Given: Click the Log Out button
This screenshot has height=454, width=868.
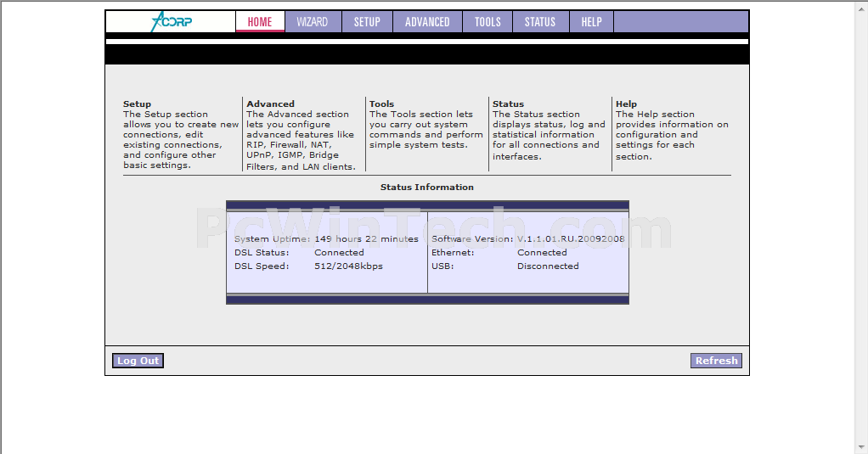Looking at the screenshot, I should click(x=138, y=361).
